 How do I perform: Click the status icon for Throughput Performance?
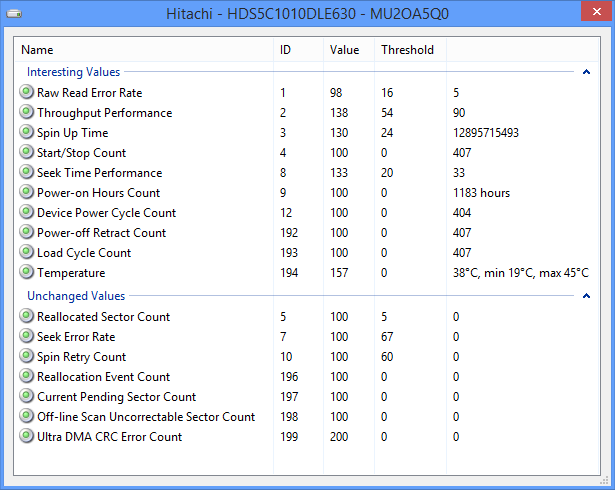coord(26,112)
